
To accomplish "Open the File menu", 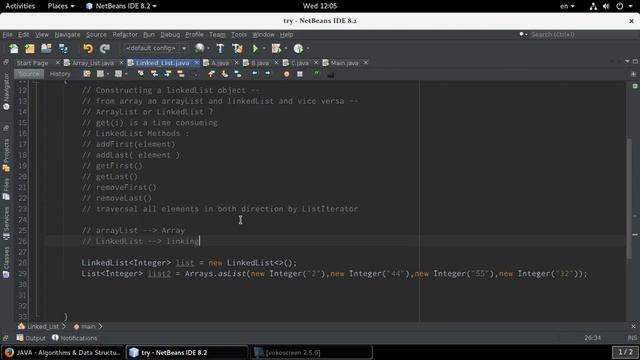I will pos(7,35).
